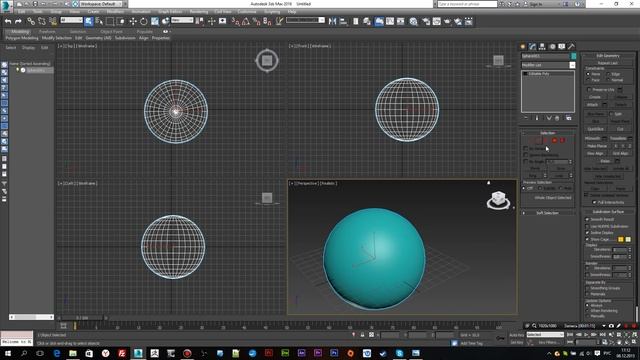The height and width of the screenshot is (360, 640).
Task: Open the reference coordinate system dropdown
Action: (x=182, y=20)
